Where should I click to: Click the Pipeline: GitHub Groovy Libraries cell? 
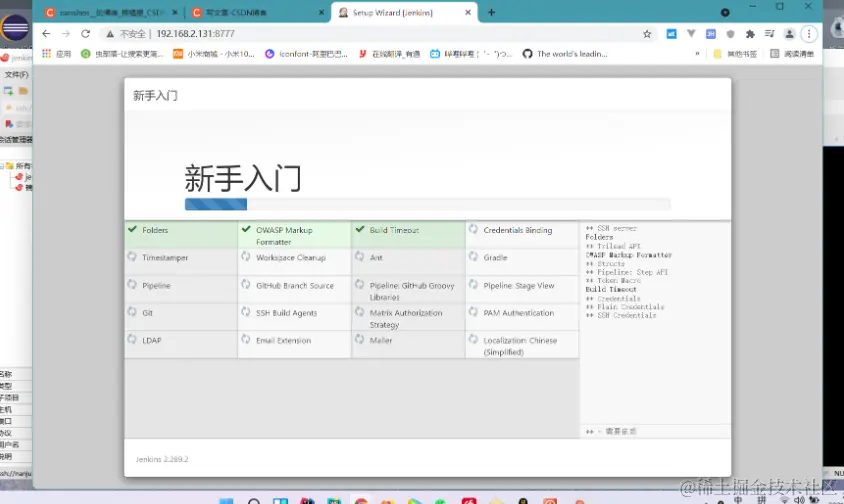click(x=408, y=290)
